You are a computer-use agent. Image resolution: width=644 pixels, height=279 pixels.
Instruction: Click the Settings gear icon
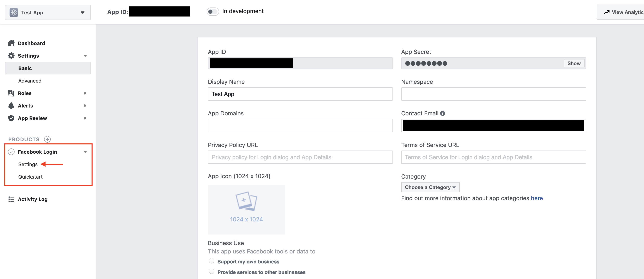tap(11, 56)
